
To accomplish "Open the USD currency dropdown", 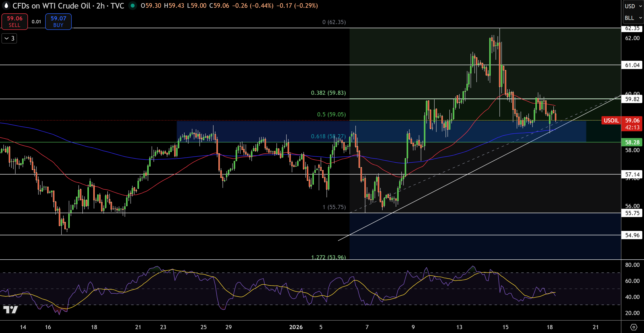I will click(x=633, y=6).
